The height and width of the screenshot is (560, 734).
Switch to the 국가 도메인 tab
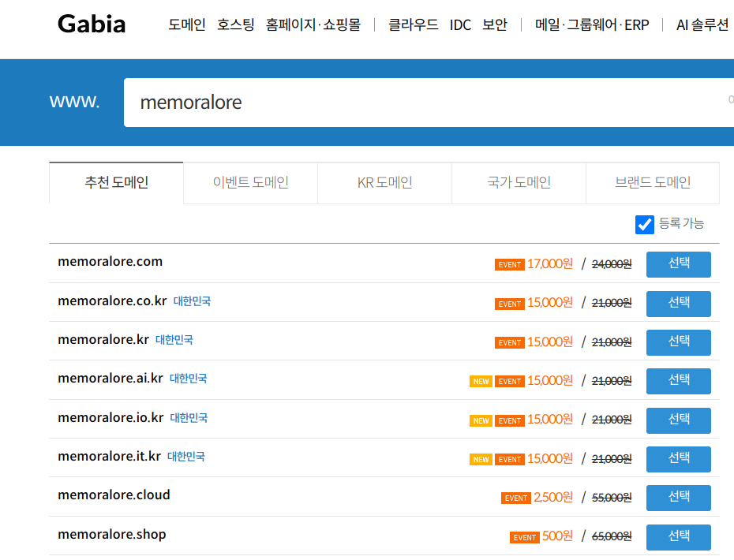point(519,183)
